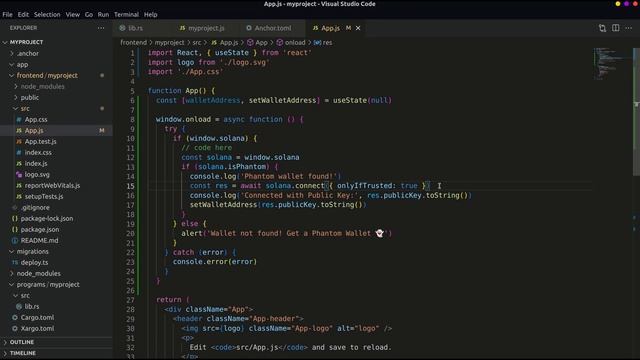Collapse the programs src folder

(x=25, y=296)
